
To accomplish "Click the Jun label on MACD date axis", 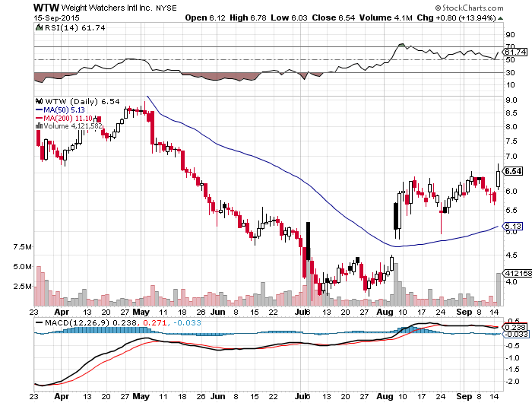I will point(217,396).
